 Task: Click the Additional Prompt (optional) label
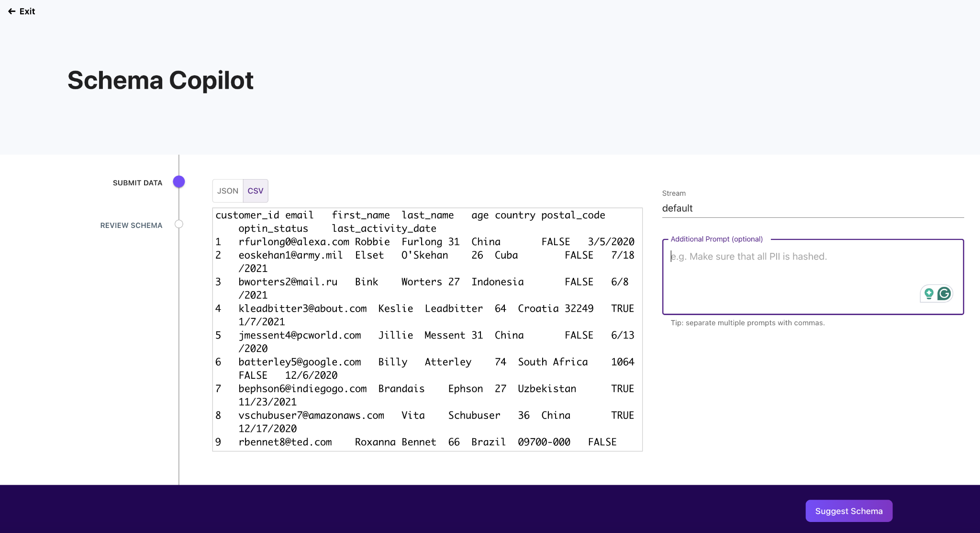pos(716,239)
